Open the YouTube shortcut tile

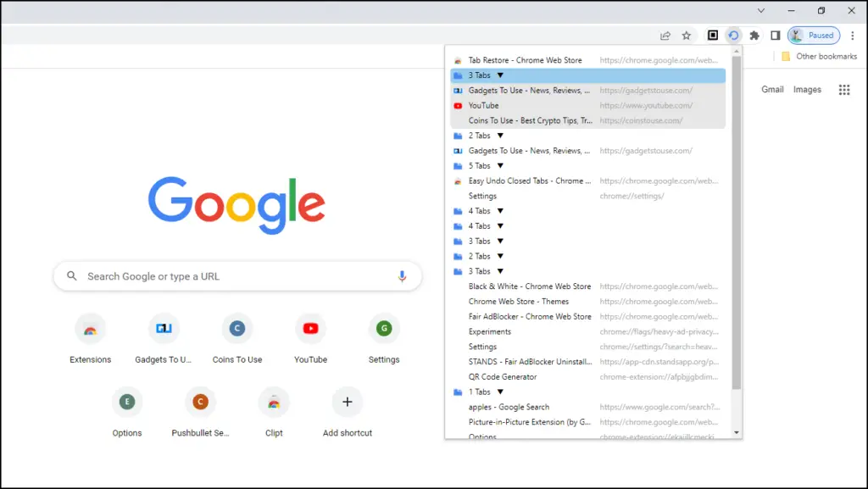click(310, 339)
